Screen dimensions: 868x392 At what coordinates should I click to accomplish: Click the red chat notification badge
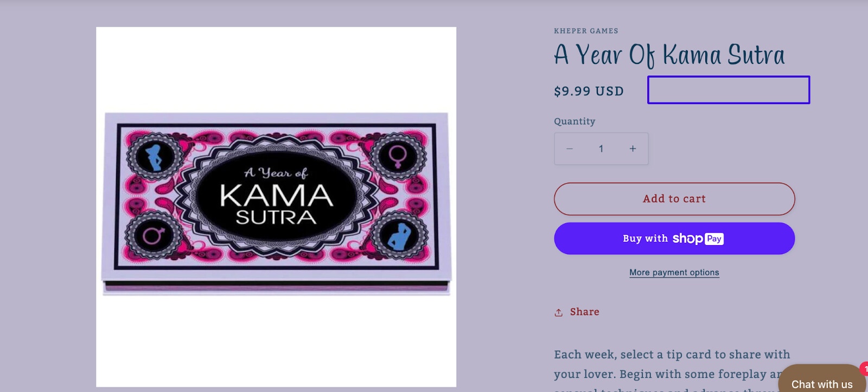[x=864, y=369]
